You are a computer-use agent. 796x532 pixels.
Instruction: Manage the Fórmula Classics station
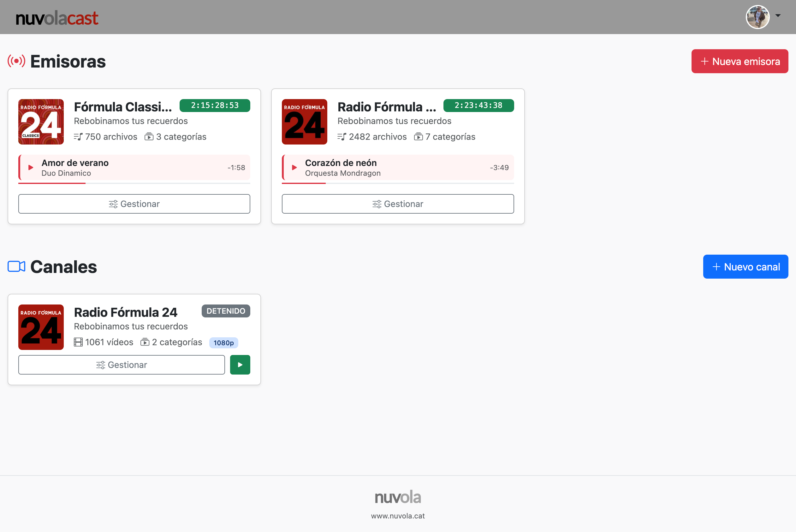click(134, 204)
